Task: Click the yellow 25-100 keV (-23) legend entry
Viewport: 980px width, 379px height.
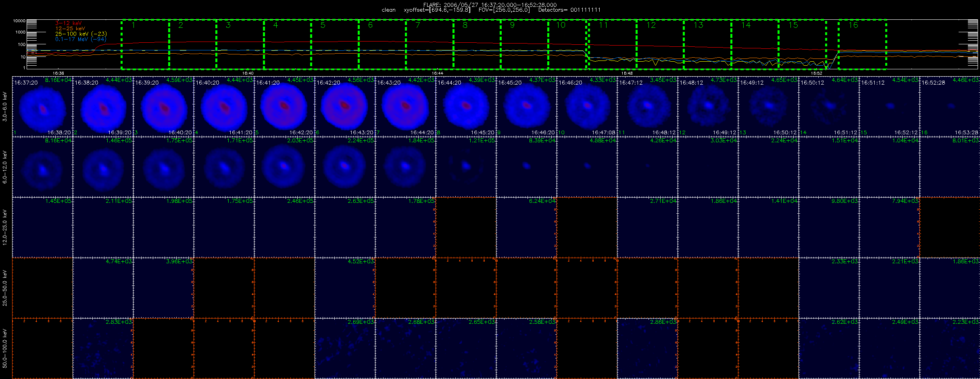Action: pos(81,34)
